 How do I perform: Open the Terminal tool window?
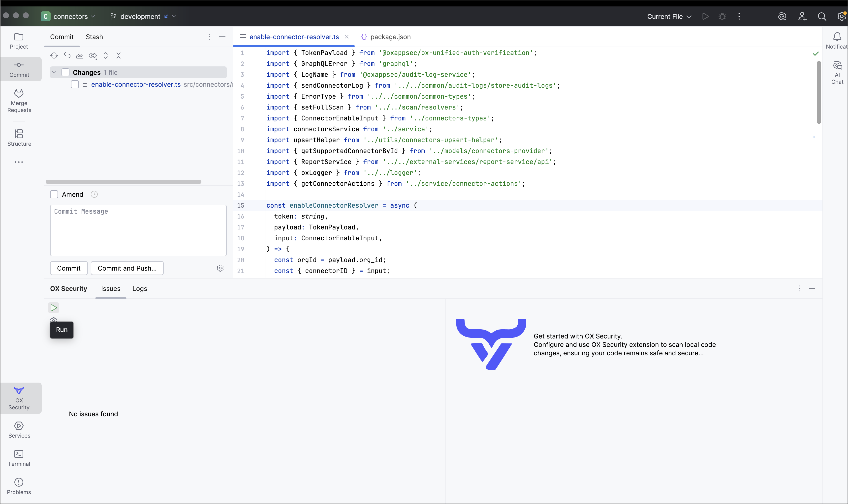pos(19,458)
